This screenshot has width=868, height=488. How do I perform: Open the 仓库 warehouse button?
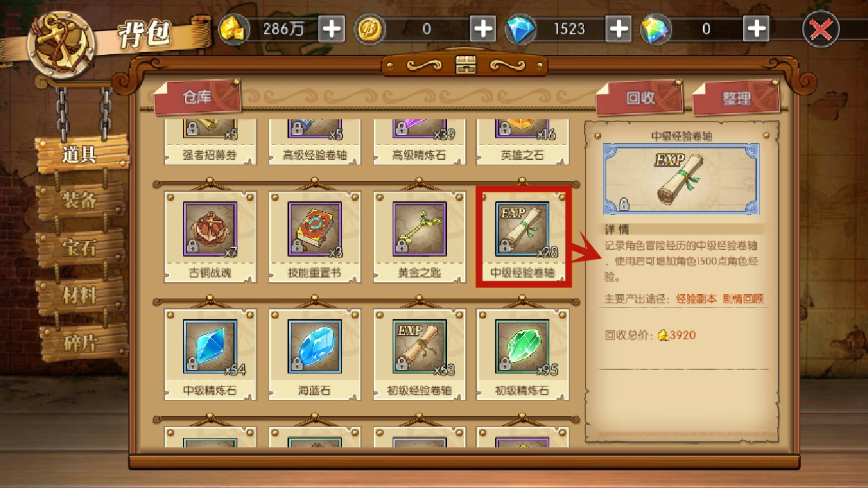[197, 98]
